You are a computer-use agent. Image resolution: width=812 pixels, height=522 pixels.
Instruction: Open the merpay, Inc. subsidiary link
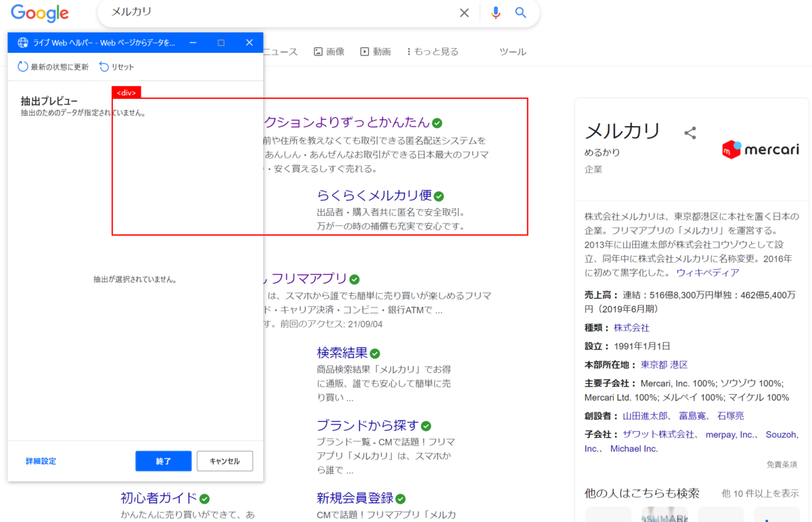730,434
